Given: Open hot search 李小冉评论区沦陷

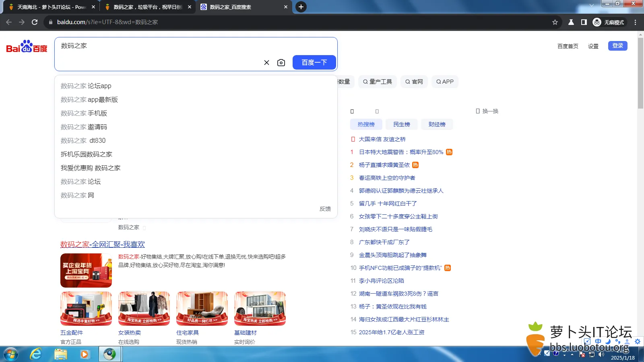Looking at the screenshot, I should 381,281.
